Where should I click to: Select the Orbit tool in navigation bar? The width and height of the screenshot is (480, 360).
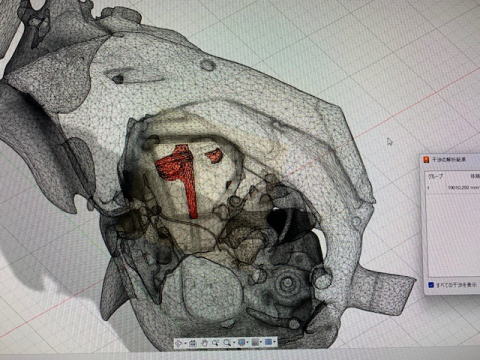pyautogui.click(x=178, y=343)
